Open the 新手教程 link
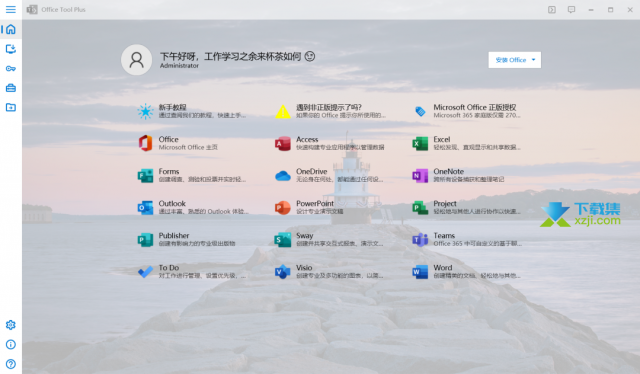 click(172, 107)
